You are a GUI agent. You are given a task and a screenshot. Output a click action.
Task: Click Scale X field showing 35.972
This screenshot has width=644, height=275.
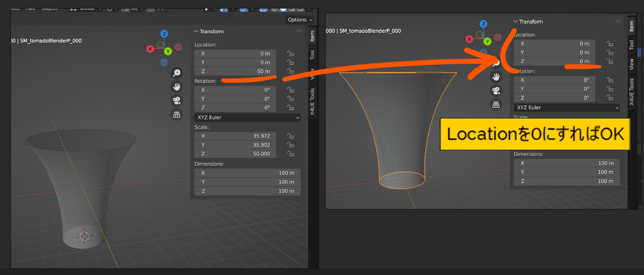click(x=235, y=136)
